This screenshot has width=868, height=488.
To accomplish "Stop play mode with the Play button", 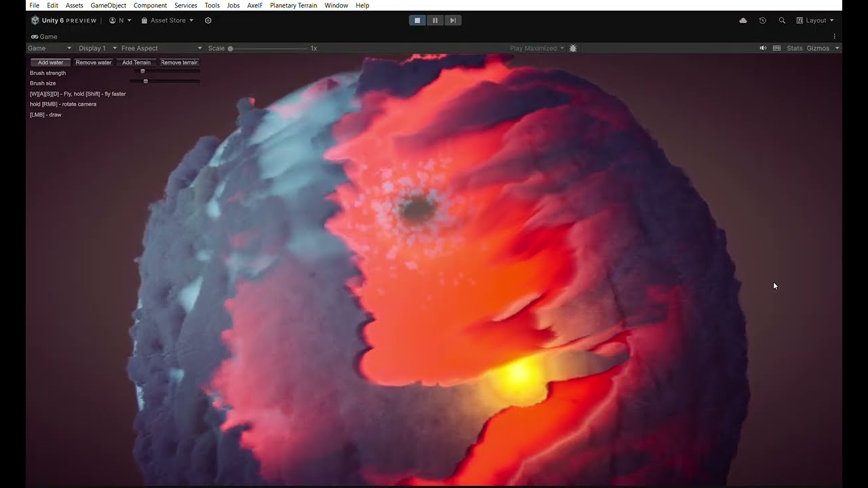I will coord(417,20).
